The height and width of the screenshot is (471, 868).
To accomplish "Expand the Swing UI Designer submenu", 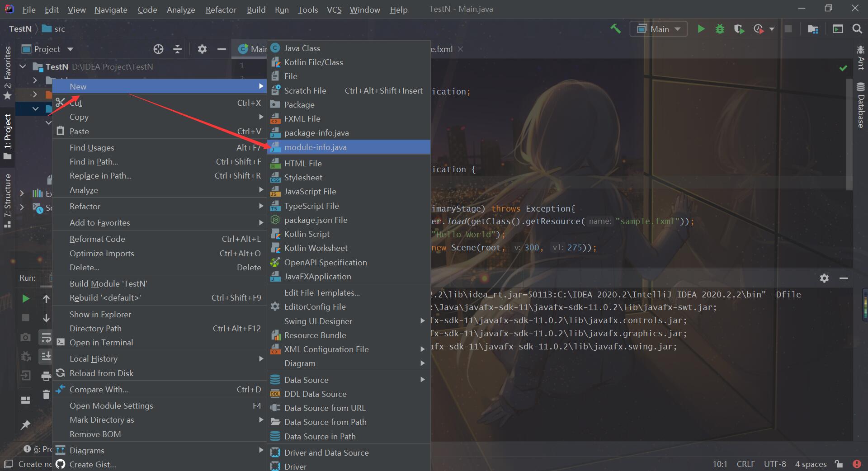I will coord(349,321).
